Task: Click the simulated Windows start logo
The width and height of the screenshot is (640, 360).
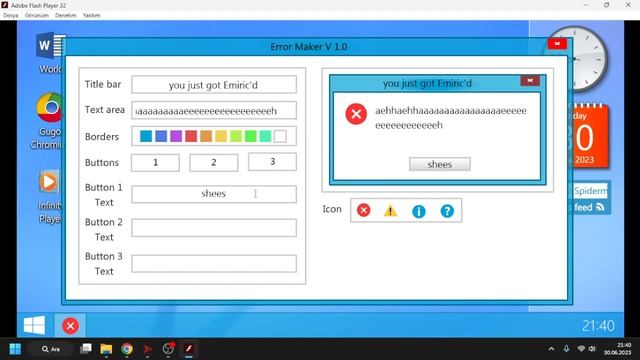Action: click(x=35, y=325)
